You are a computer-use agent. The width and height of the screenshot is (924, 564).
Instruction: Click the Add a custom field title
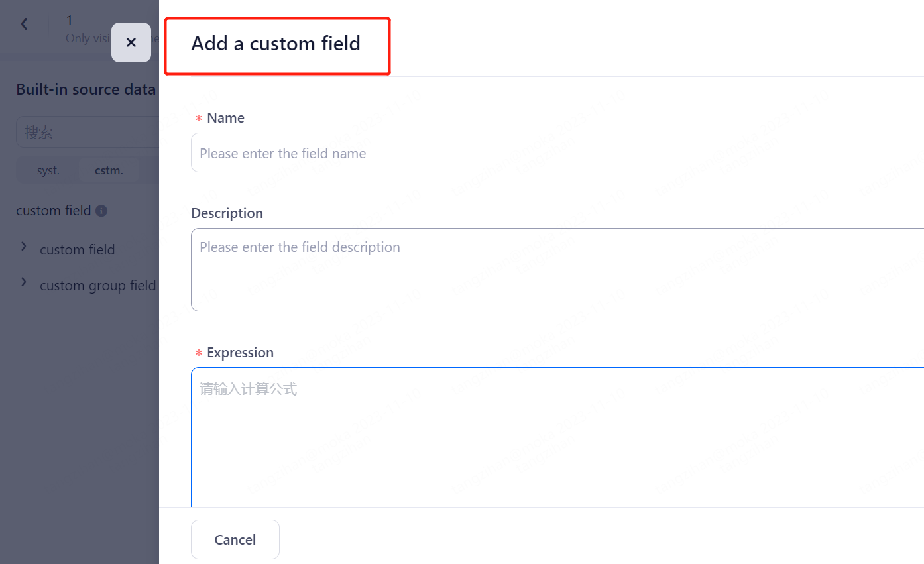coord(276,44)
